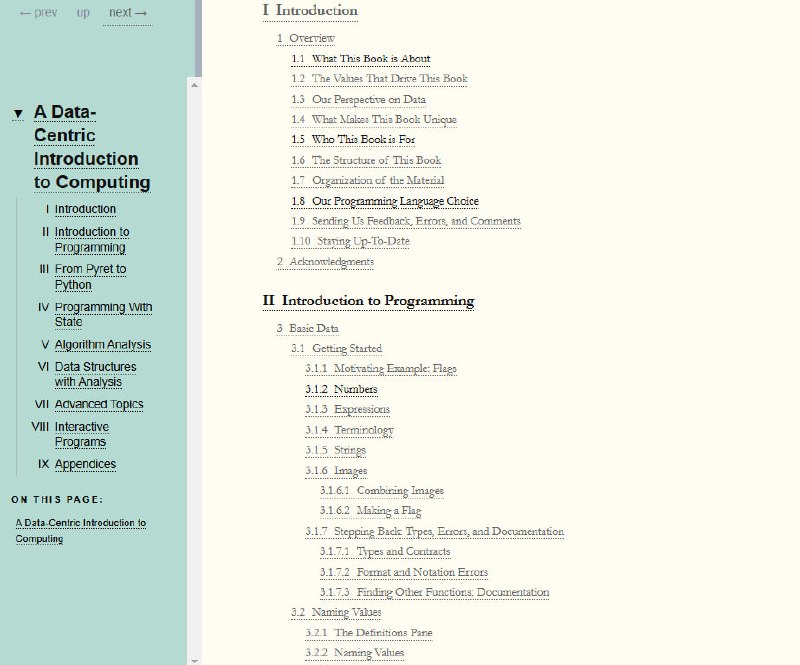Open 3.1.7.2 Format and Notation Errors
Image resolution: width=800 pixels, height=665 pixels.
(x=404, y=572)
